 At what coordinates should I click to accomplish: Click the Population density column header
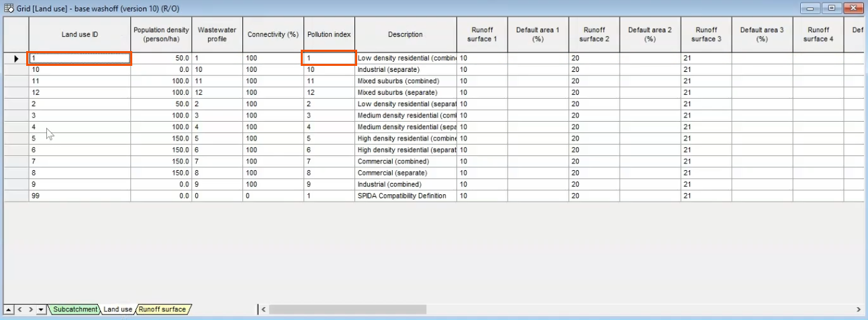[162, 35]
